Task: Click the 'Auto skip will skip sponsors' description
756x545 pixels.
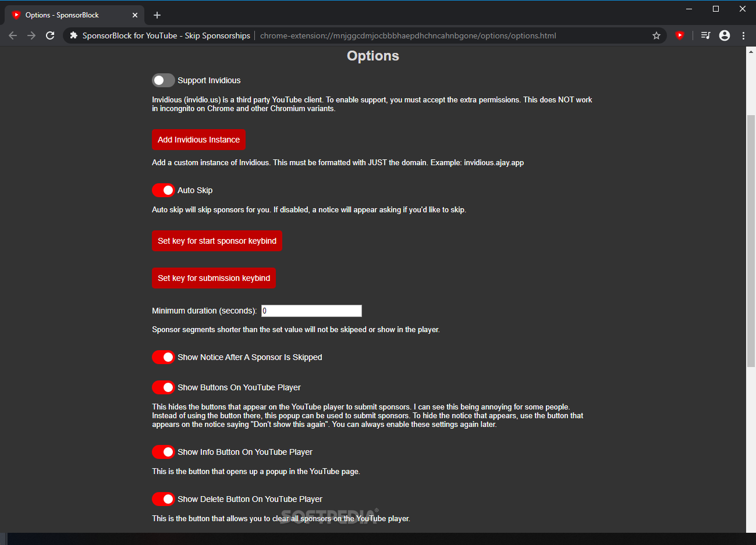Action: click(309, 209)
